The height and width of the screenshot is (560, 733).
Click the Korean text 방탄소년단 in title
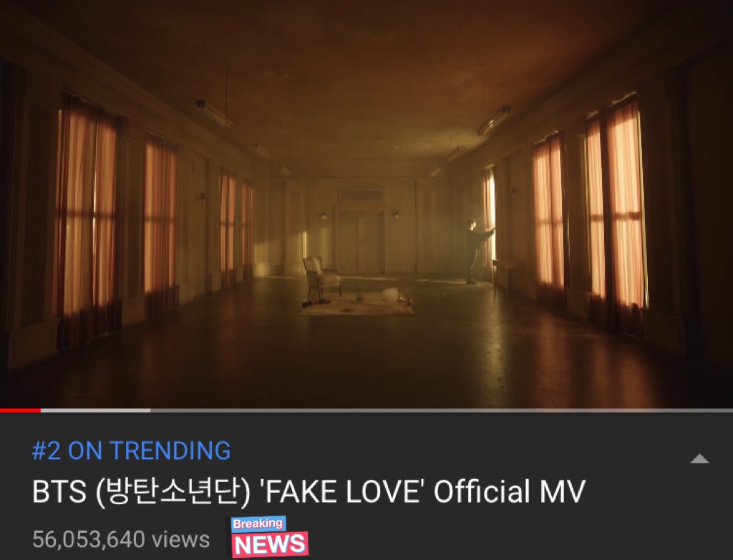tap(171, 491)
